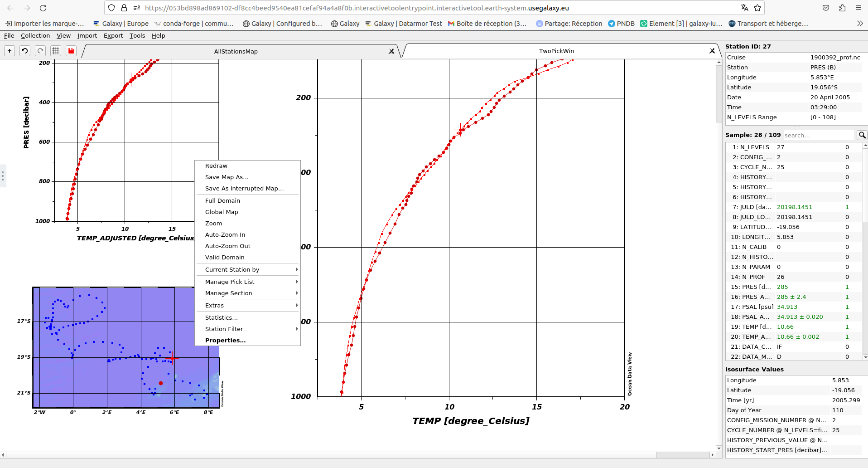Switch to the TwoPickWin tab
This screenshot has width=868, height=468.
pos(556,51)
